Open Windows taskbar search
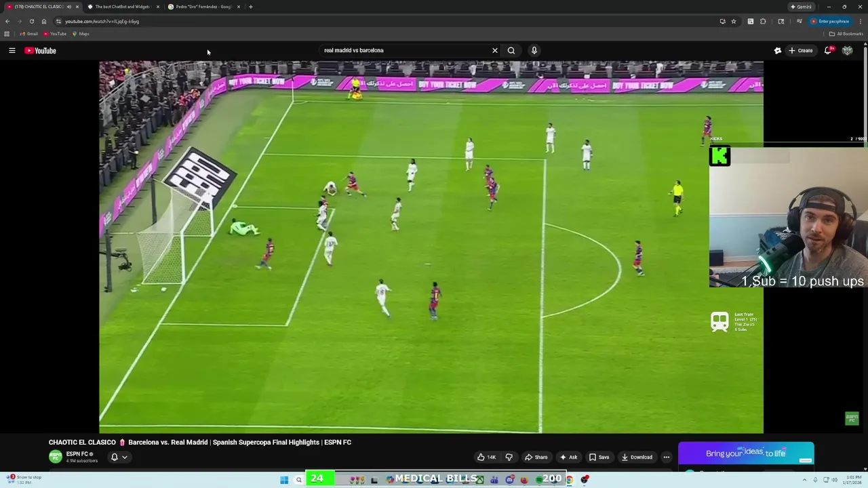868x488 pixels. [298, 480]
